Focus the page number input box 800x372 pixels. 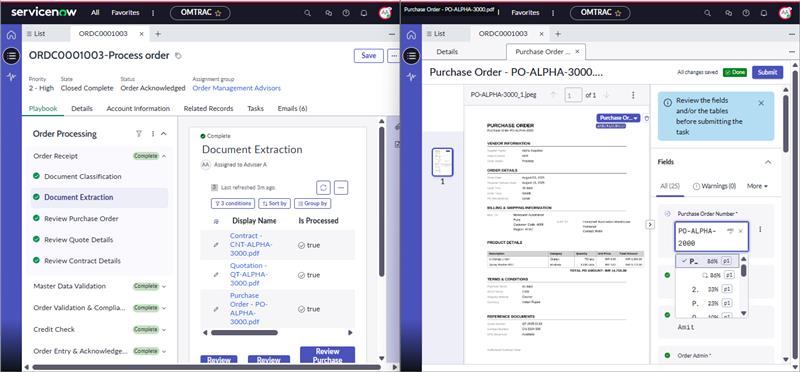(573, 95)
